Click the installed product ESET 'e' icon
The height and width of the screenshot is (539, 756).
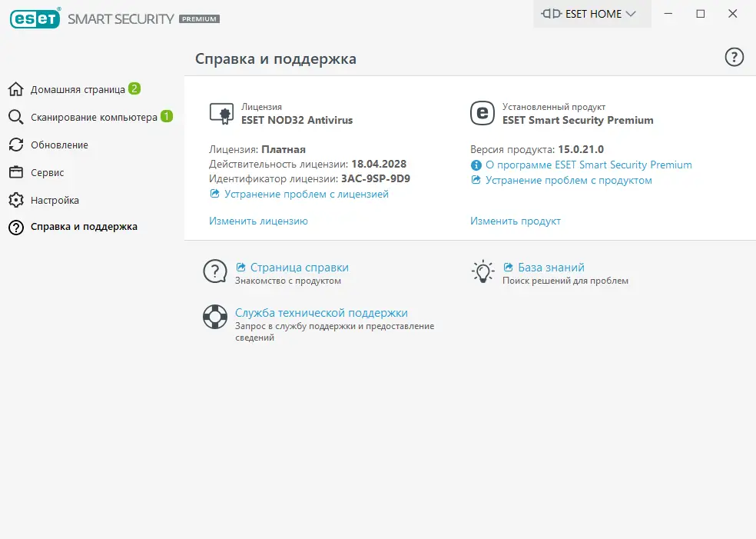[x=482, y=114]
